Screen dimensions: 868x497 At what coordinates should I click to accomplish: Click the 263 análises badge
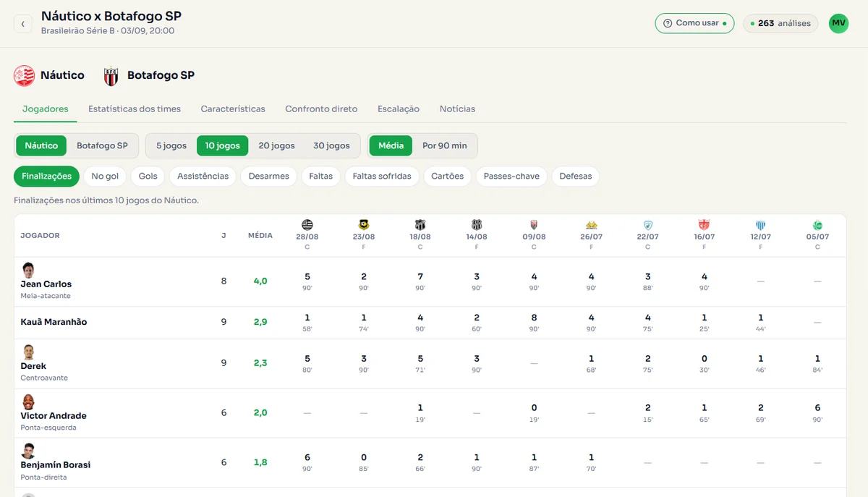point(781,23)
